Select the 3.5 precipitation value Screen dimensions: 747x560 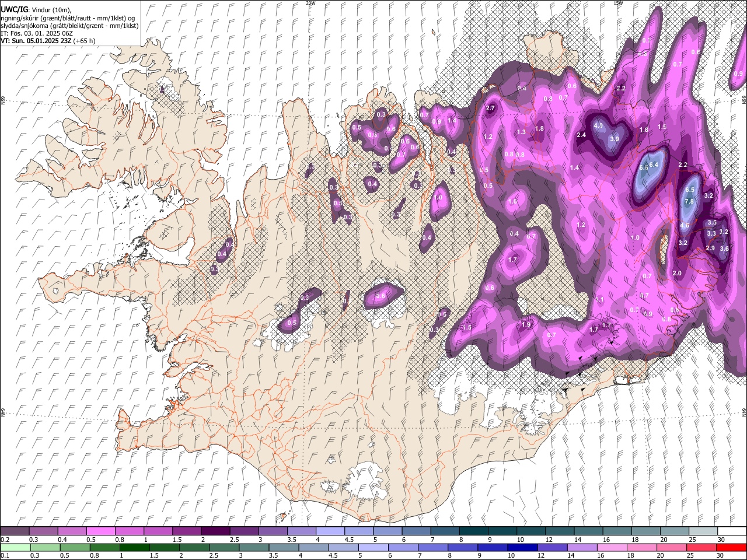point(712,223)
